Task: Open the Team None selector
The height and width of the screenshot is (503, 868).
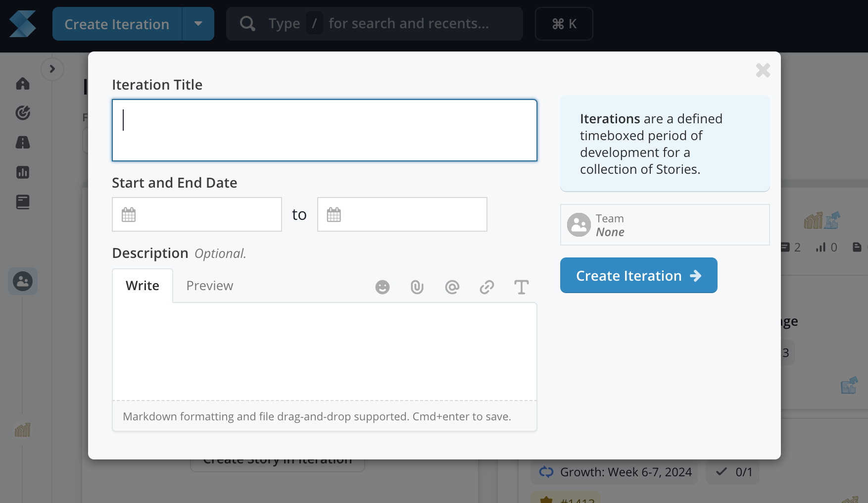Action: (665, 225)
